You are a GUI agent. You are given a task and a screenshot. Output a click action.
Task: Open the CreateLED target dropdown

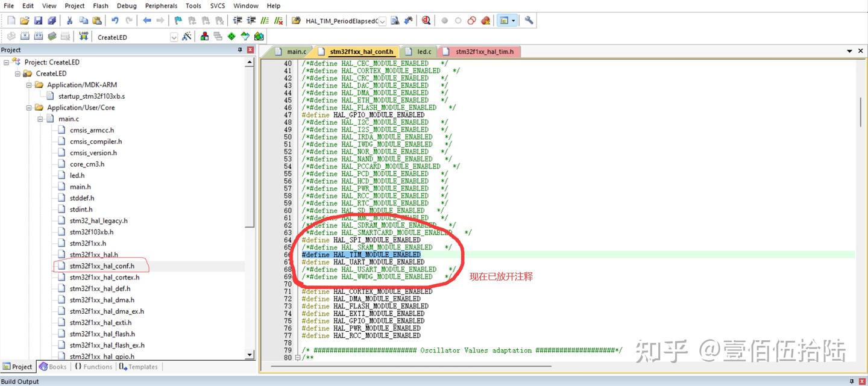pos(174,37)
